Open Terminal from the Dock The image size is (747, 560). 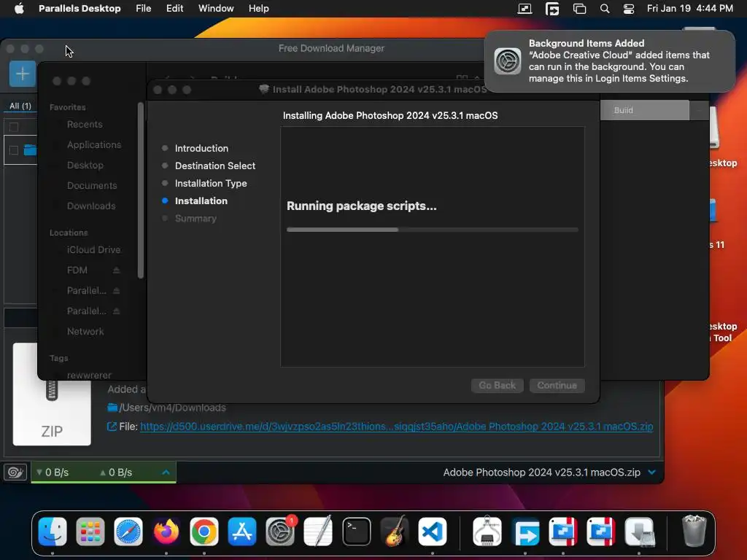click(x=356, y=532)
